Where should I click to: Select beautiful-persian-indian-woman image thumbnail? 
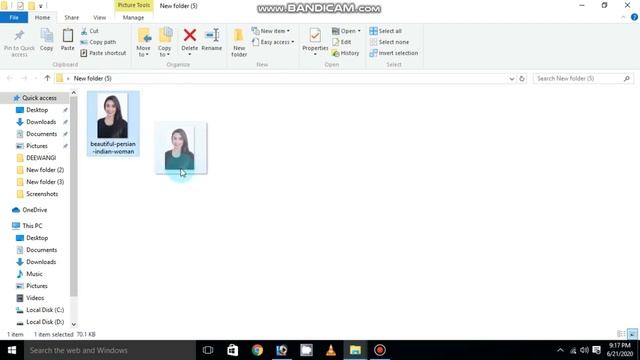(113, 124)
